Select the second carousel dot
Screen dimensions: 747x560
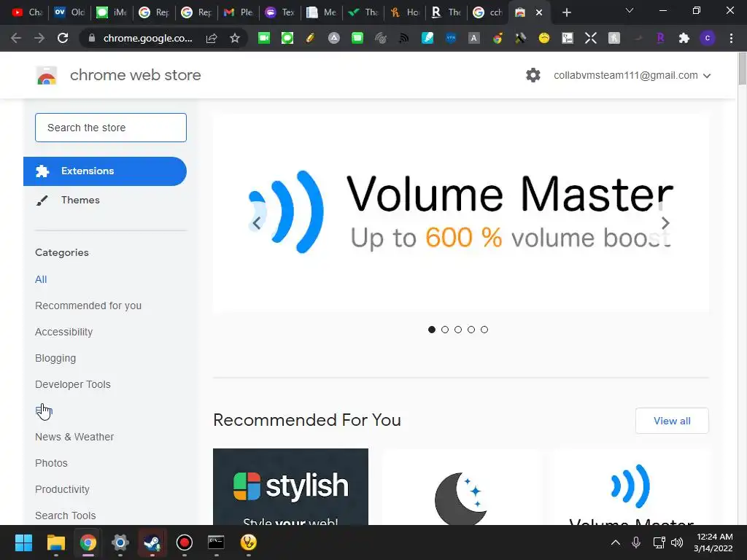[445, 330]
